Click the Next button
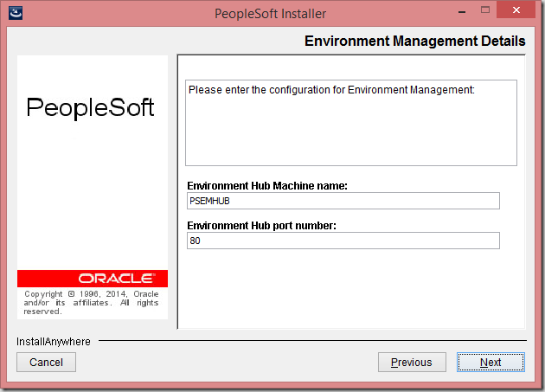This screenshot has height=392, width=545. point(490,362)
